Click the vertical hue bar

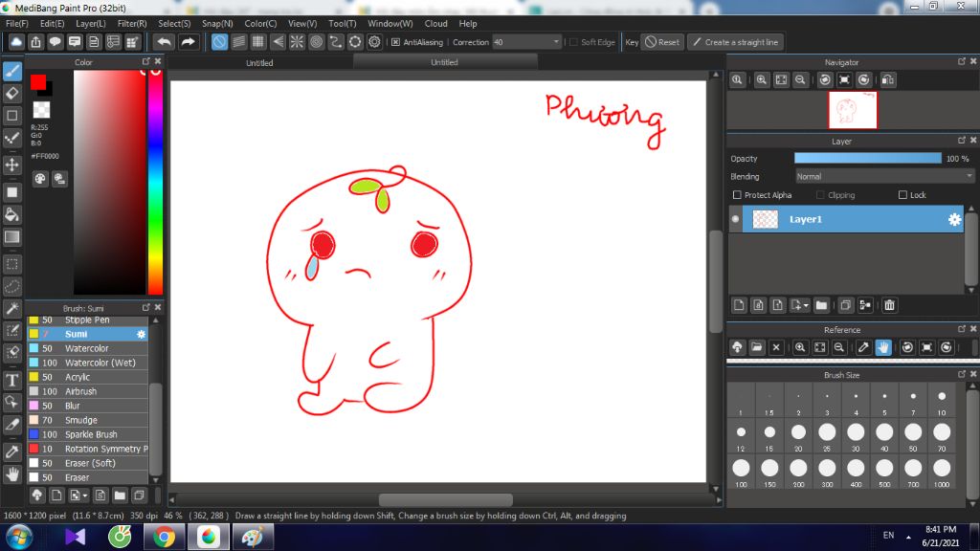[155, 182]
